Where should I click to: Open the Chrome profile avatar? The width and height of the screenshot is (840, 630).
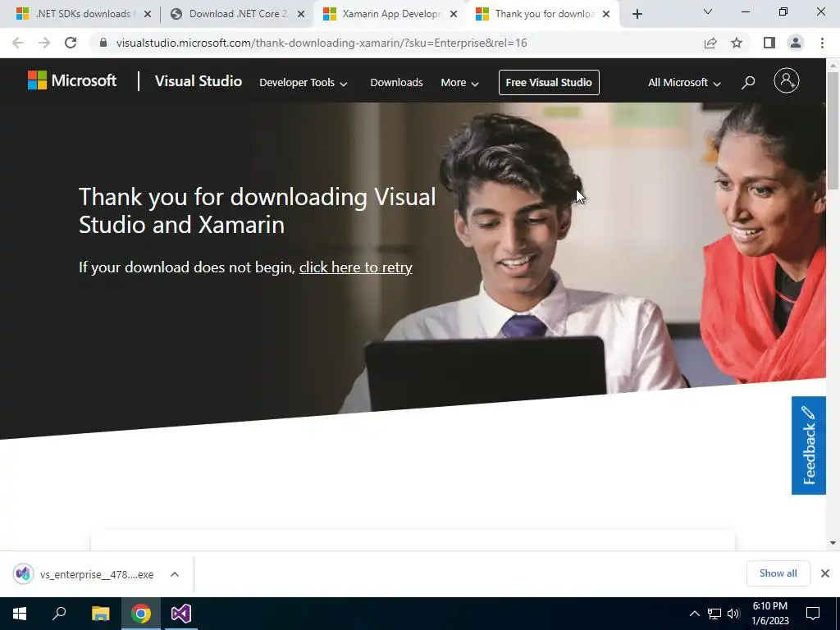click(x=796, y=43)
